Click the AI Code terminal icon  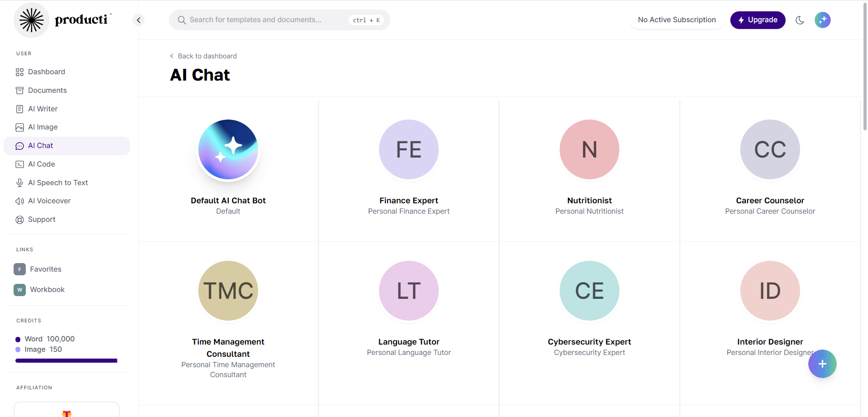coord(19,164)
